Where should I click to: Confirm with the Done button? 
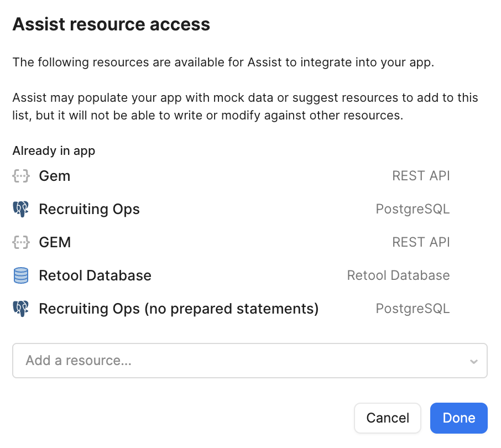pos(458,418)
